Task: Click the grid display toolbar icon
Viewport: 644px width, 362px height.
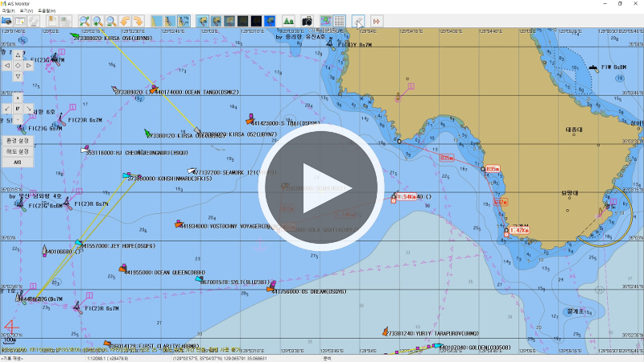Action: point(340,20)
